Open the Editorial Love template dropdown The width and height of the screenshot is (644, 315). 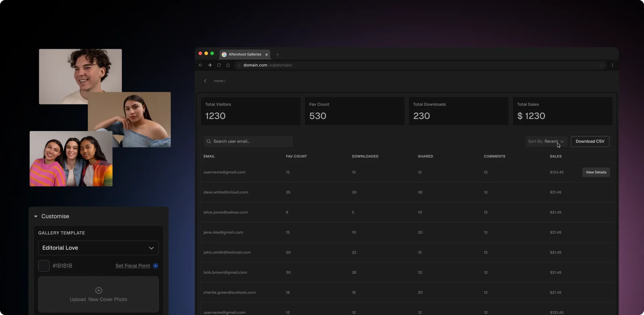pyautogui.click(x=98, y=248)
